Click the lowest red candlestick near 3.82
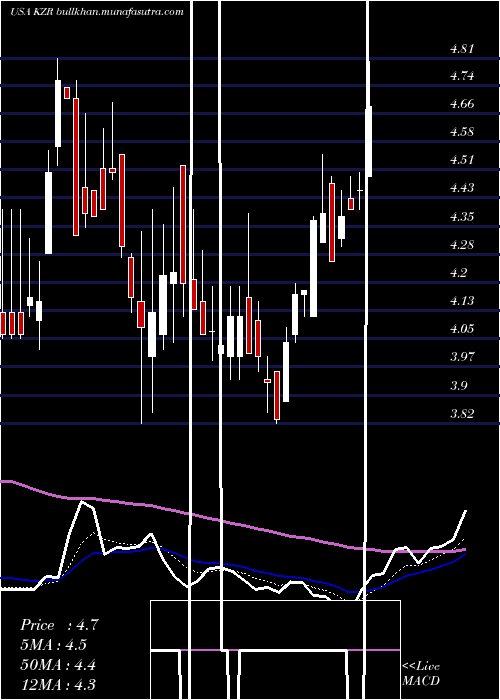Image resolution: width=500 pixels, height=700 pixels. point(277,395)
